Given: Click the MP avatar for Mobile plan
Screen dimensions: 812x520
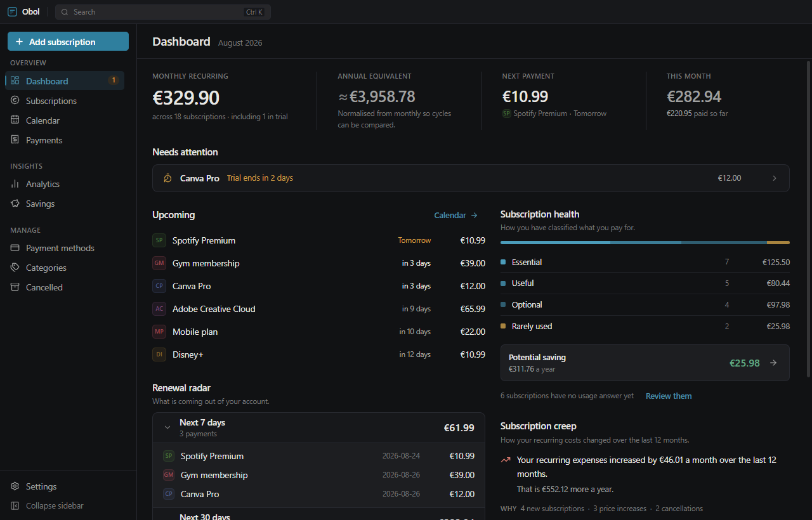Looking at the screenshot, I should point(159,332).
